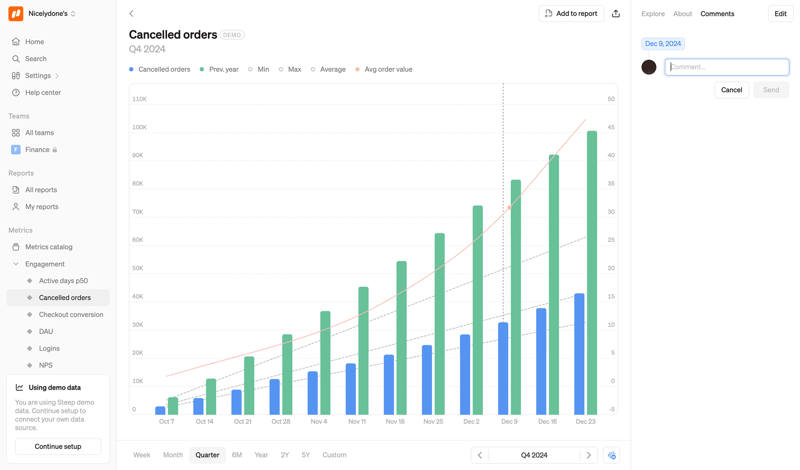Toggle the Min series in legend
The image size is (800, 470).
[x=262, y=70]
